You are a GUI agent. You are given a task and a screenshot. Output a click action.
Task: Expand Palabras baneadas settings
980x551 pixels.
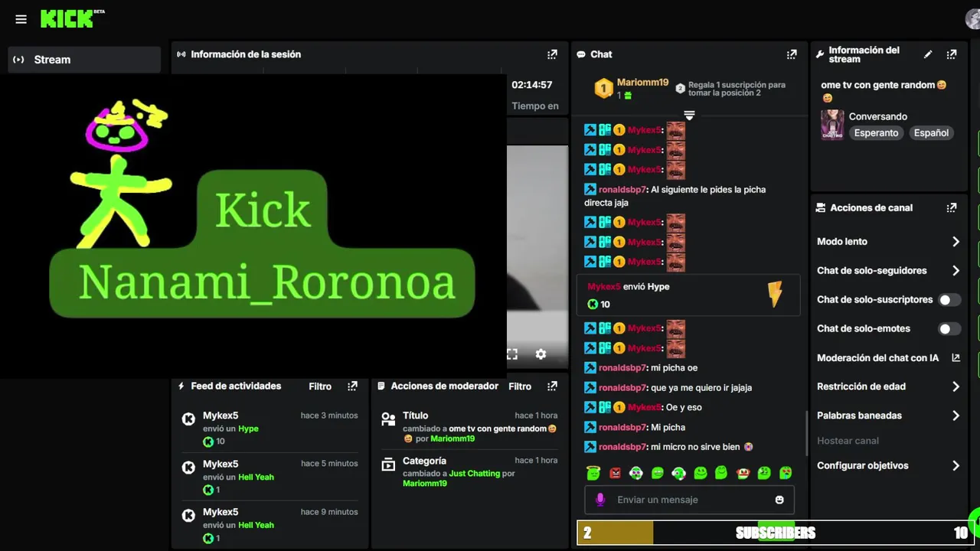tap(955, 416)
